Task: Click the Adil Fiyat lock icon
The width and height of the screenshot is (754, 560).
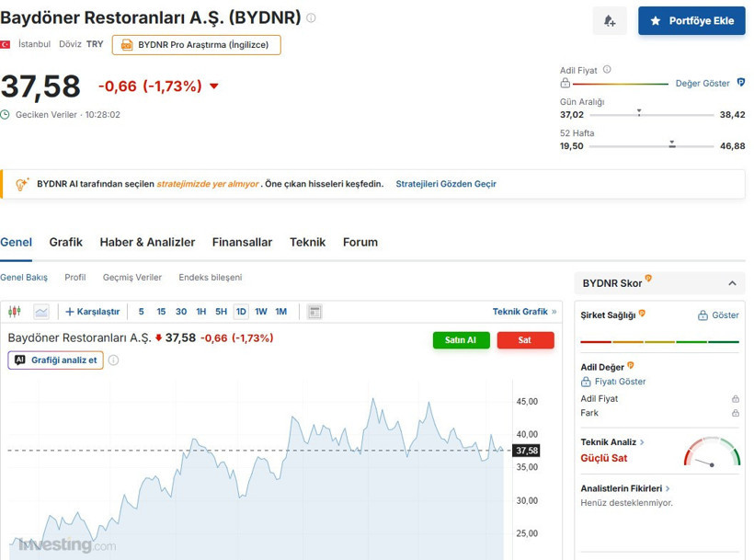Action: (565, 83)
